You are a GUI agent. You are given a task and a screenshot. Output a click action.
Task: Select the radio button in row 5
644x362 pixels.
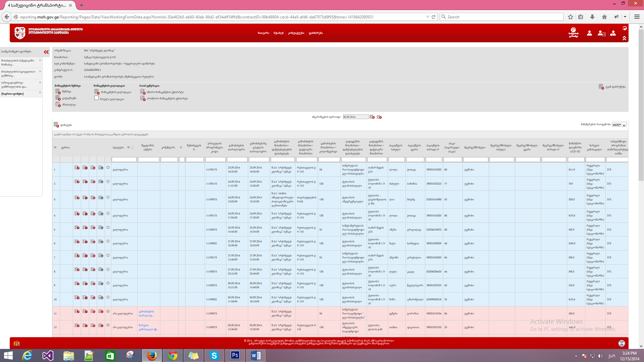108,227
